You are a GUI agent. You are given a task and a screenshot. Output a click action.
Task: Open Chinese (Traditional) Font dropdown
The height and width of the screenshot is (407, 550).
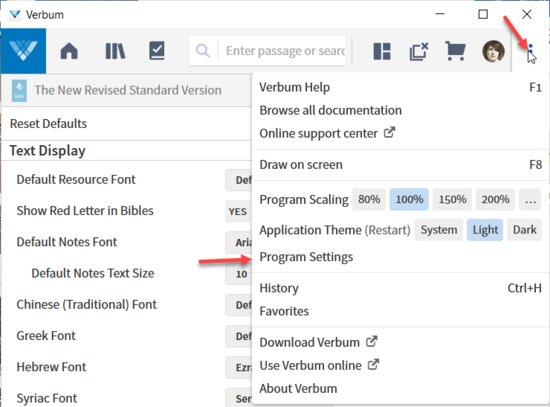coord(239,305)
